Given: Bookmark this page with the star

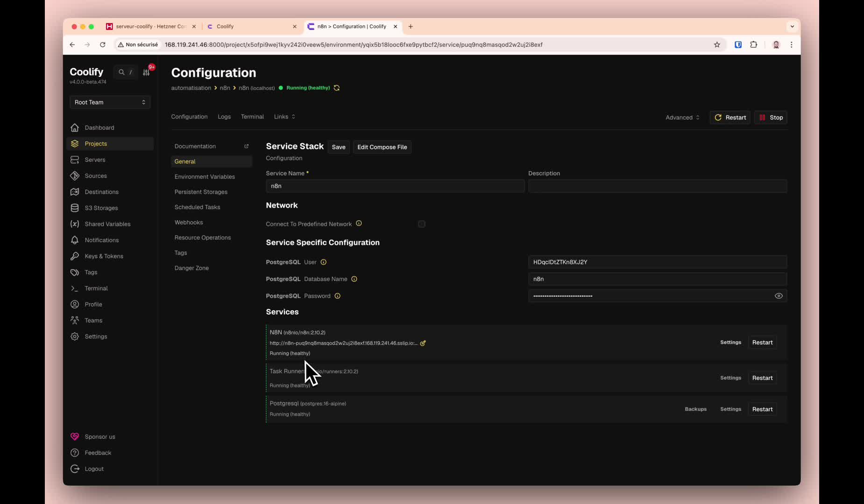Looking at the screenshot, I should pyautogui.click(x=717, y=45).
